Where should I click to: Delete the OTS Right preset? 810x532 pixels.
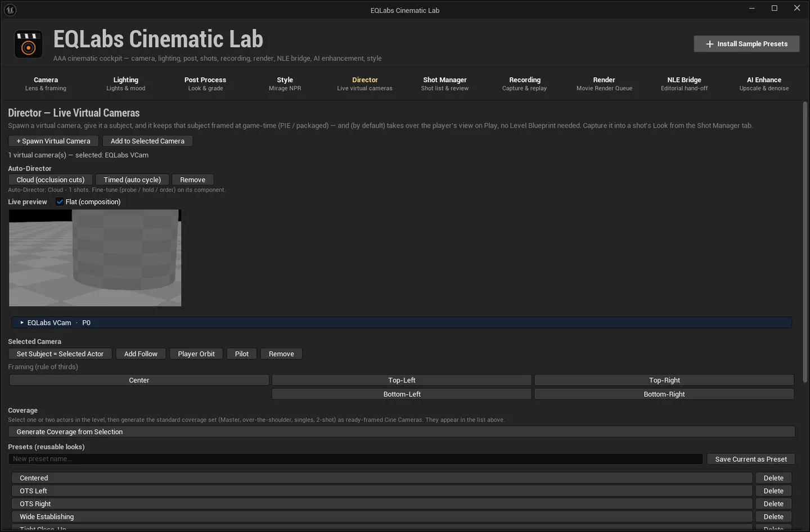click(x=773, y=504)
